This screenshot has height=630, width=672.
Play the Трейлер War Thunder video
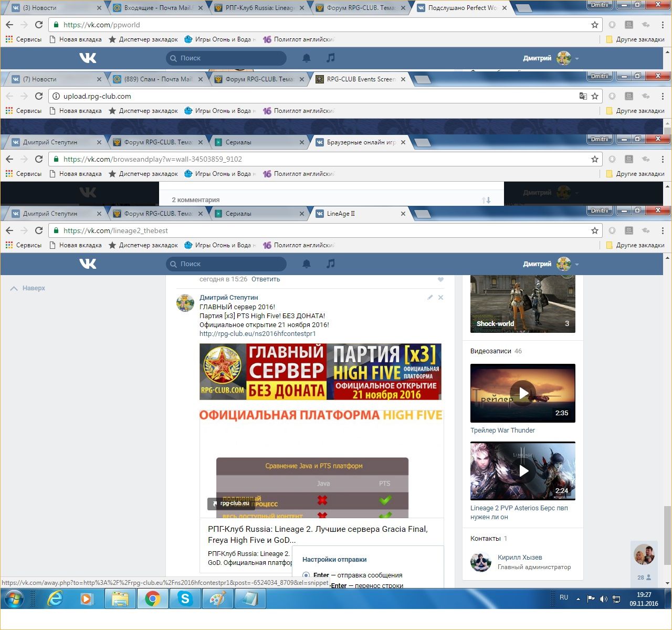(x=523, y=393)
